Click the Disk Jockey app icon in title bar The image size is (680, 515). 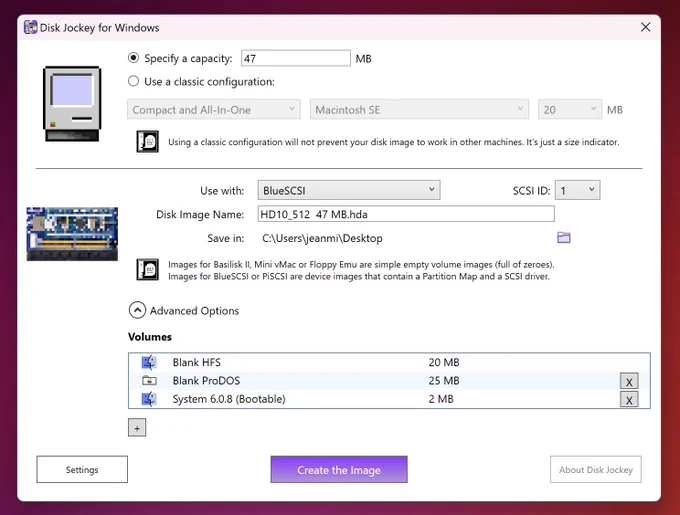pyautogui.click(x=30, y=27)
